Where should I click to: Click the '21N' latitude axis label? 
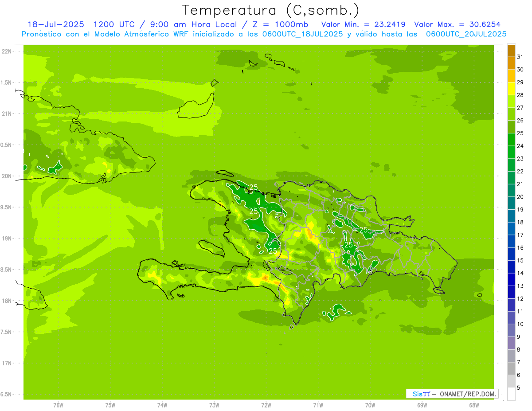(x=7, y=114)
